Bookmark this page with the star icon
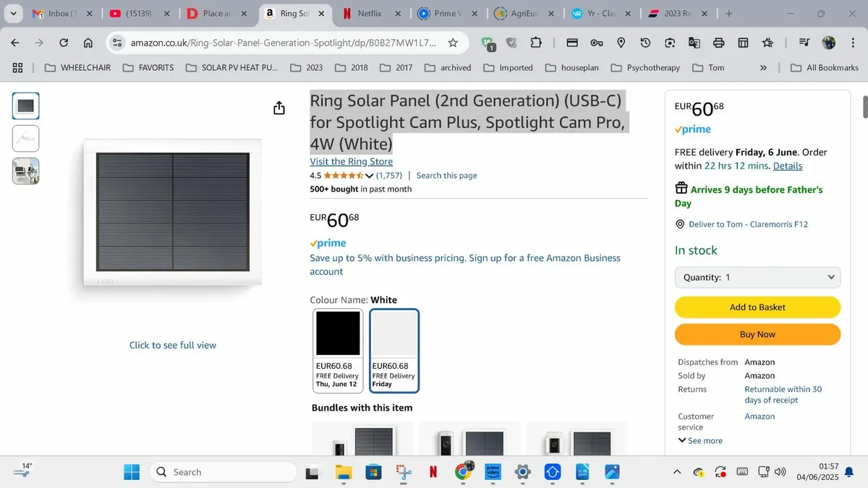Screen dimensions: 868x488 click(x=453, y=43)
